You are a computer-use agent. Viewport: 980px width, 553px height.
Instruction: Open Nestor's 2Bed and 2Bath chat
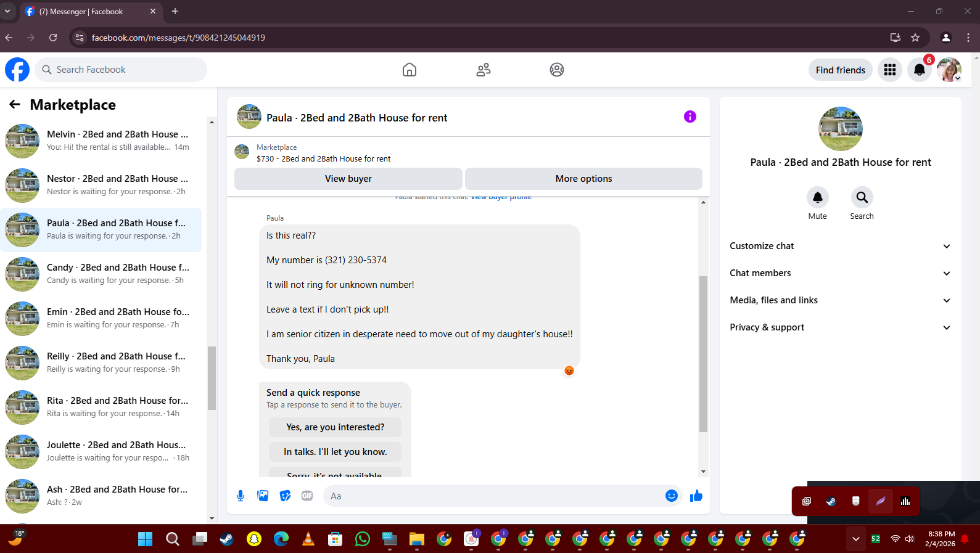click(101, 186)
